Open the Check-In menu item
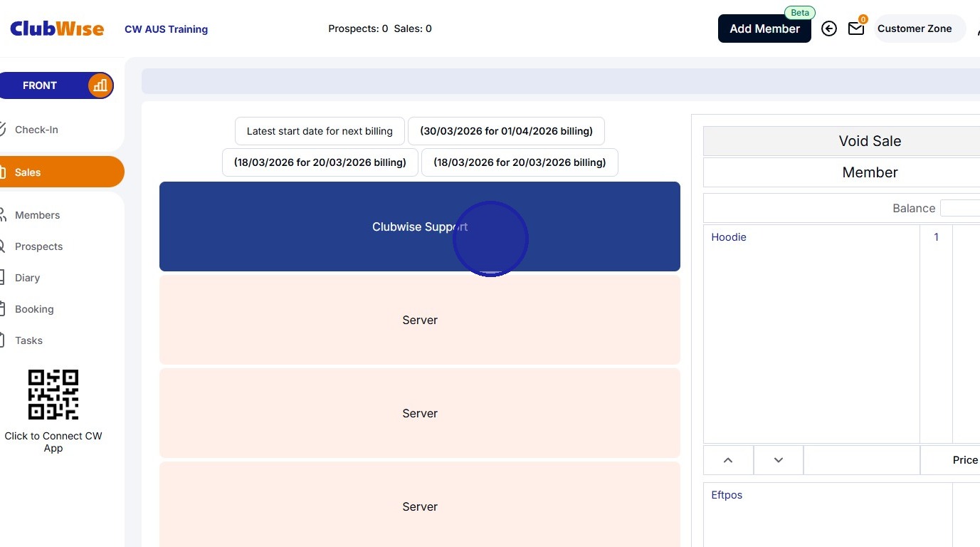The image size is (980, 547). point(36,130)
